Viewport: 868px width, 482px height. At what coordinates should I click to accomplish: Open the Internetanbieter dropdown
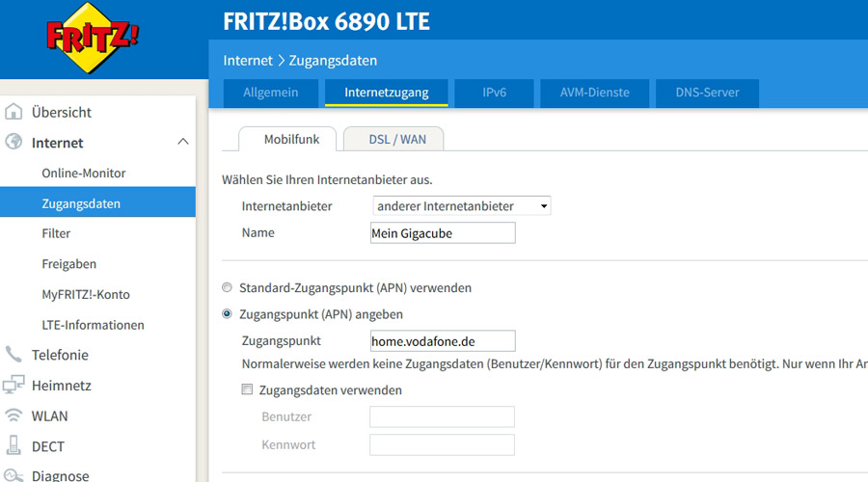(462, 206)
